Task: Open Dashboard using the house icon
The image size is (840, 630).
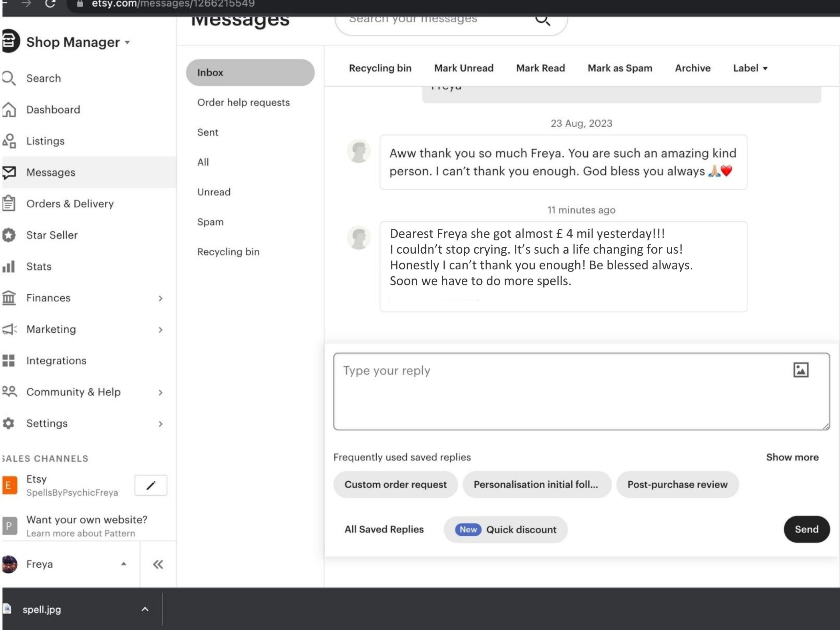Action: [x=9, y=110]
